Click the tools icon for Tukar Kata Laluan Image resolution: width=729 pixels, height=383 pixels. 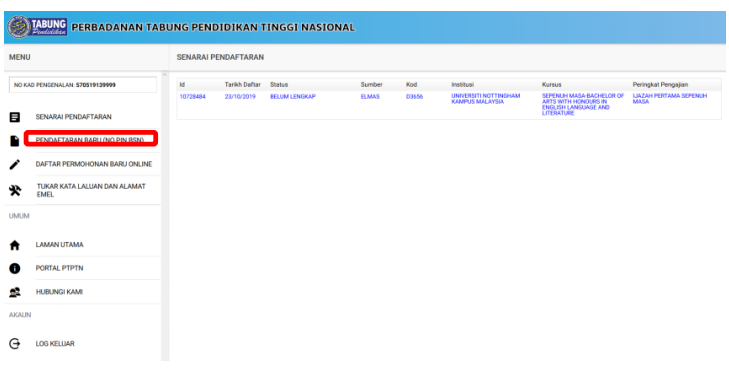tap(15, 190)
